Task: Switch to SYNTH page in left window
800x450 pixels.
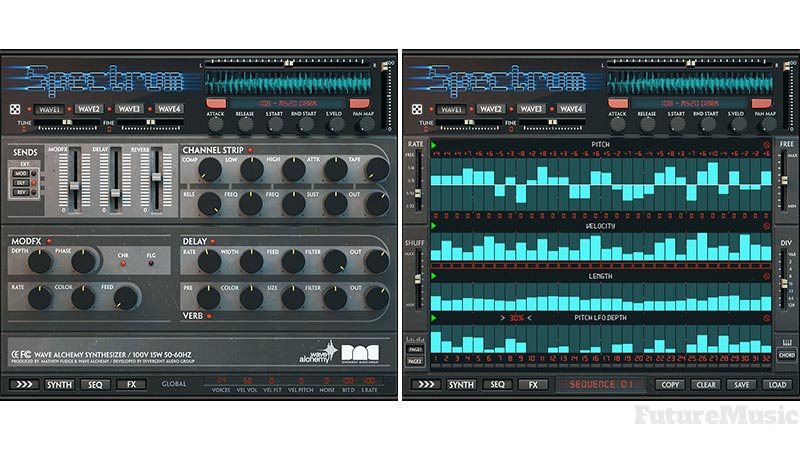Action: tap(60, 384)
